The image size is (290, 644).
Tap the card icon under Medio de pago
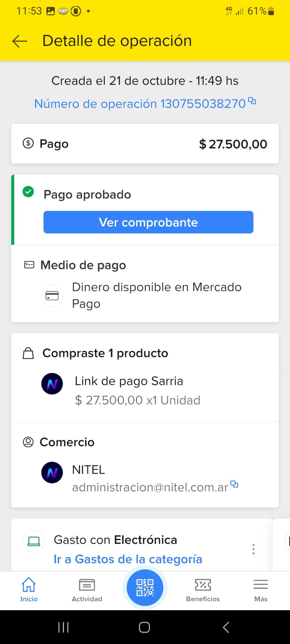(52, 296)
